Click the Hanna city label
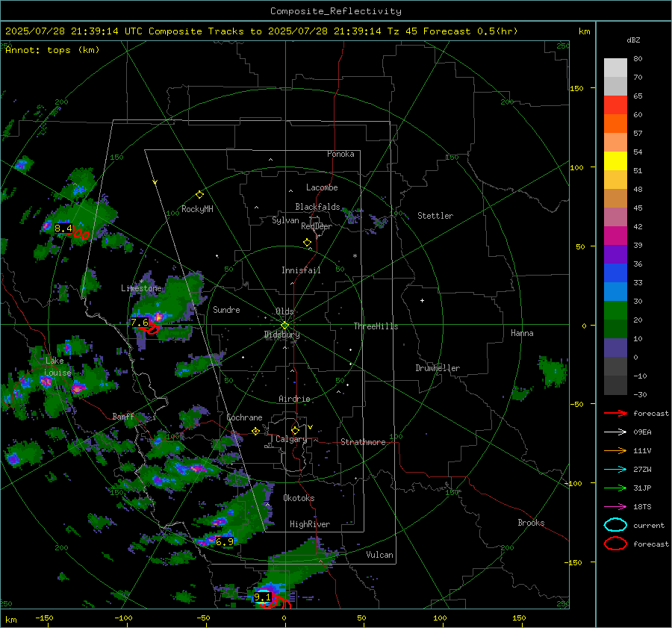Viewport: 672px width, 628px height. point(522,333)
